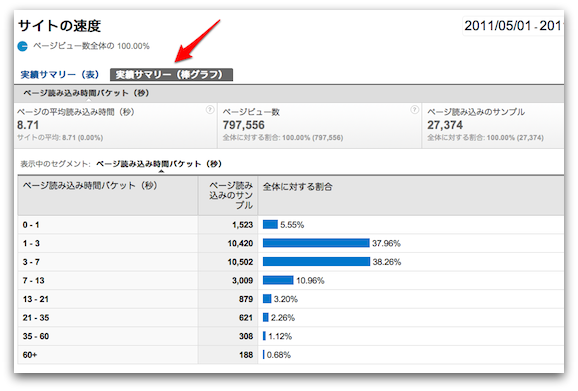Click sample count 10,502
Screen dimensions: 578x391
point(240,262)
